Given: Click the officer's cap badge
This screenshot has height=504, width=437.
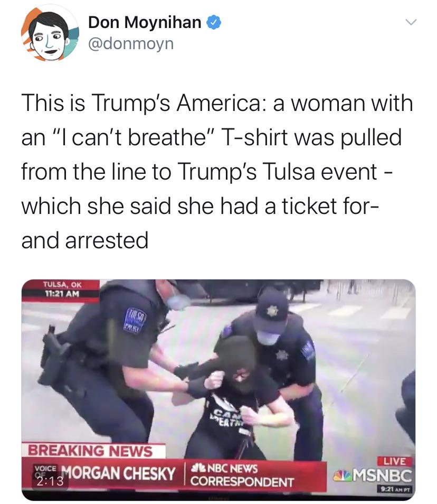Looking at the screenshot, I should point(272,311).
